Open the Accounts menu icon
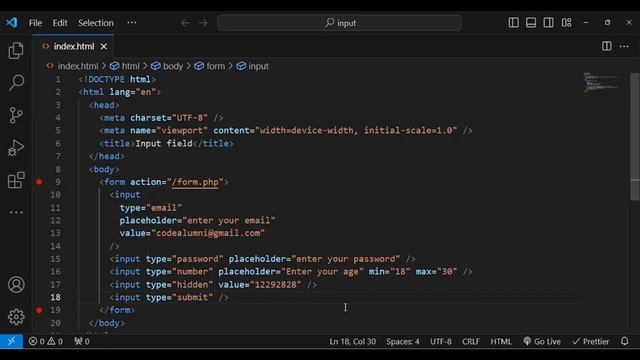Screen dimensions: 640x360 tap(16, 284)
